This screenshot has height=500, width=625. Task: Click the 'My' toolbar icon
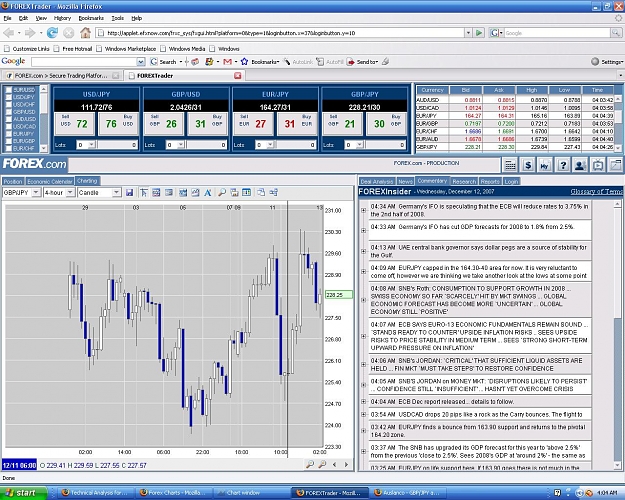545,165
